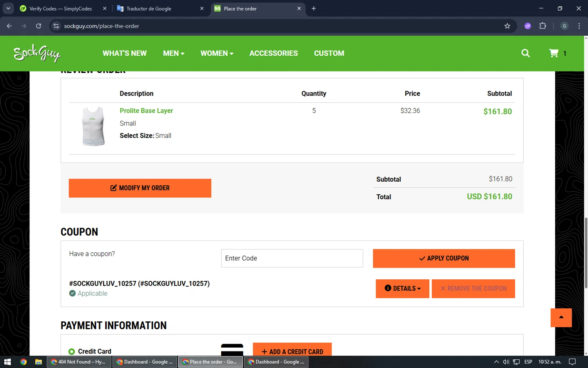Expand the MEN dropdown menu
This screenshot has width=588, height=368.
[x=174, y=53]
